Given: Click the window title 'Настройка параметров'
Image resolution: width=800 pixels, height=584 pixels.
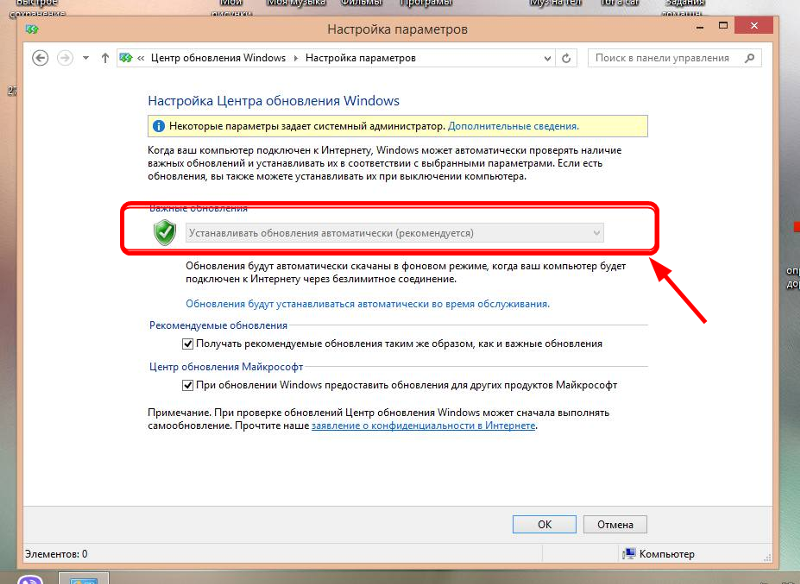Looking at the screenshot, I should pyautogui.click(x=397, y=30).
